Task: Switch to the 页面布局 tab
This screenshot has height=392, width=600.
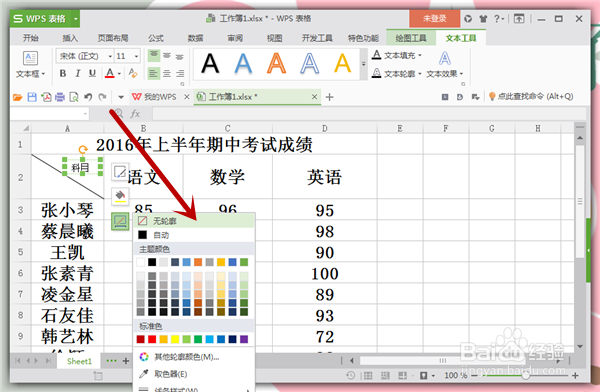Action: click(113, 38)
